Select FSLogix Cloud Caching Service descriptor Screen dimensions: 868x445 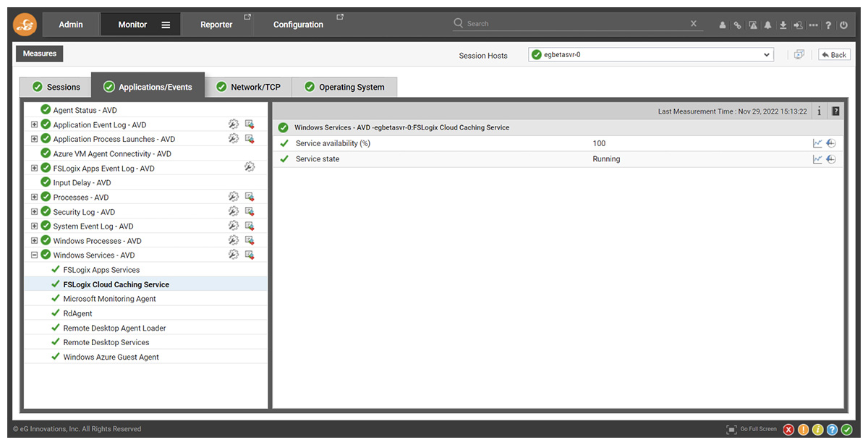coord(116,284)
